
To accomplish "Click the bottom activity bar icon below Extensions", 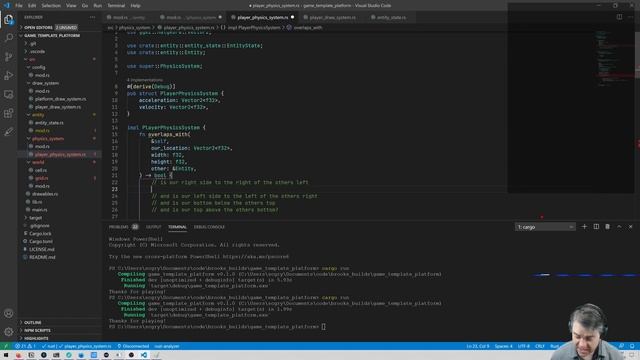I will 9,131.
